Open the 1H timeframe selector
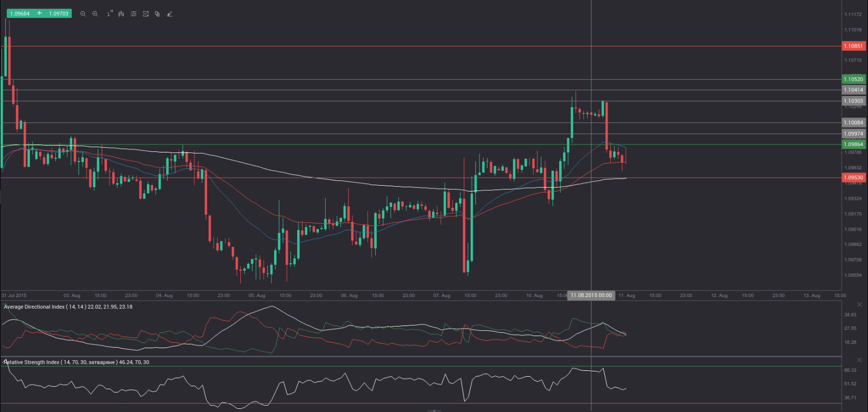The width and height of the screenshot is (868, 412). point(109,14)
